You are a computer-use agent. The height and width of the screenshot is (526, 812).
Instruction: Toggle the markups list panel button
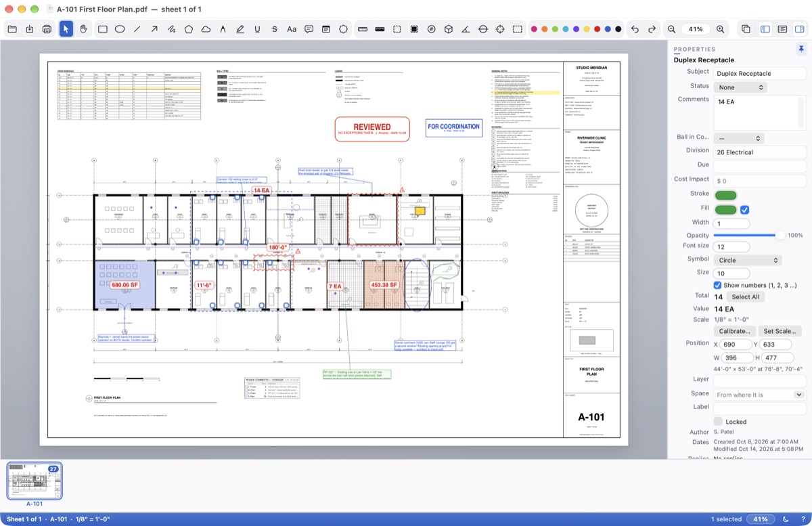(x=782, y=29)
